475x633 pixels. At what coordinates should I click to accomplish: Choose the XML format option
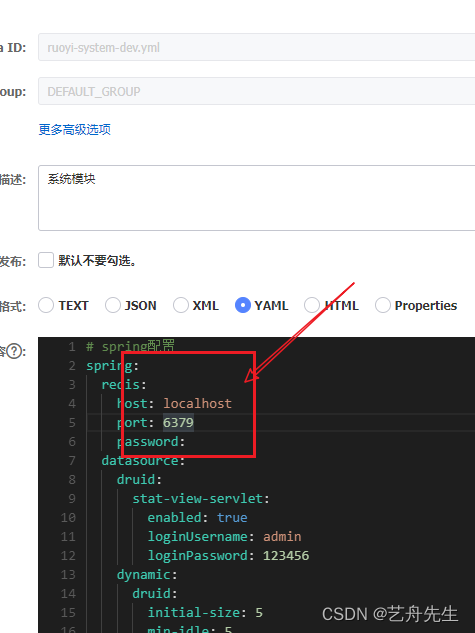tap(180, 305)
